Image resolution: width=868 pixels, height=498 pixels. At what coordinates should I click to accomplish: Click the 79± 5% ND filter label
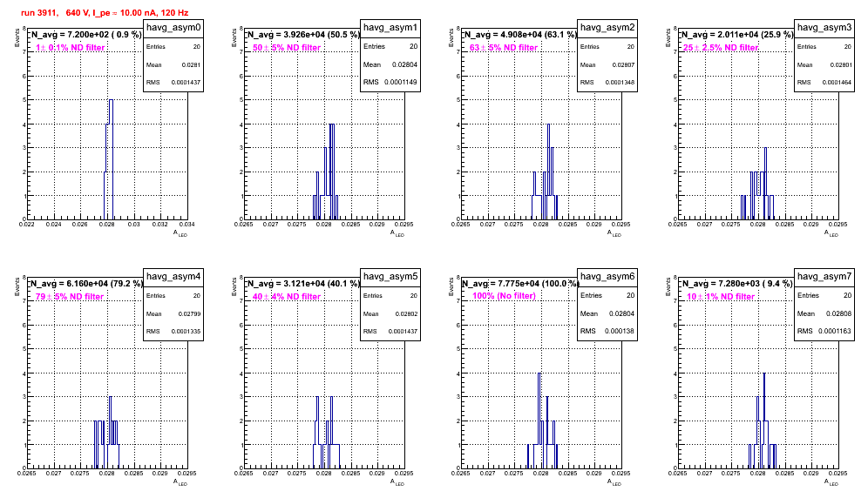coord(70,297)
